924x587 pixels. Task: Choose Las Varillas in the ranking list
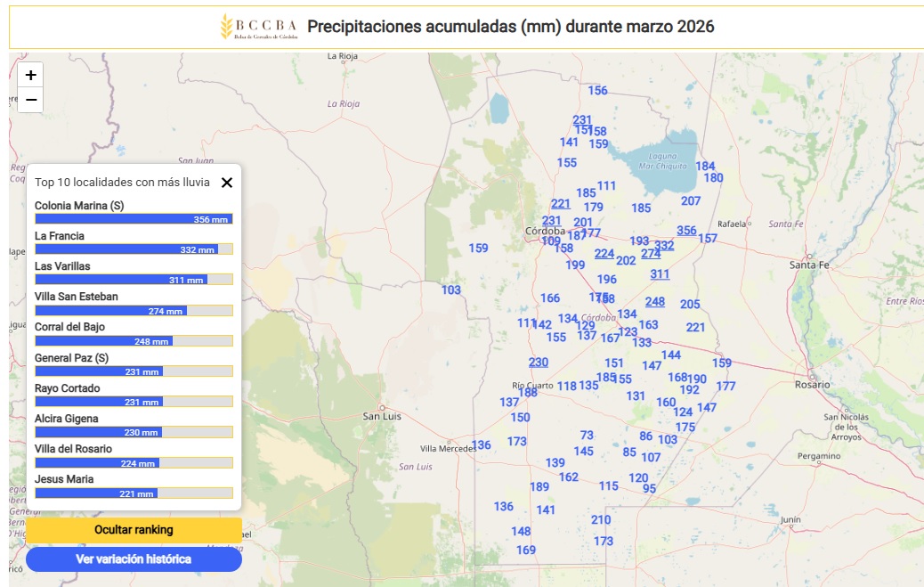62,266
